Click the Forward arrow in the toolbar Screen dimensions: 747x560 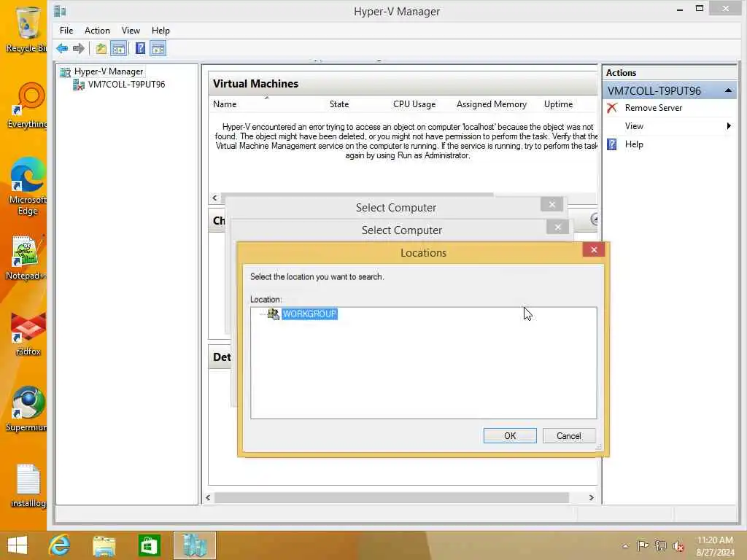(x=79, y=48)
